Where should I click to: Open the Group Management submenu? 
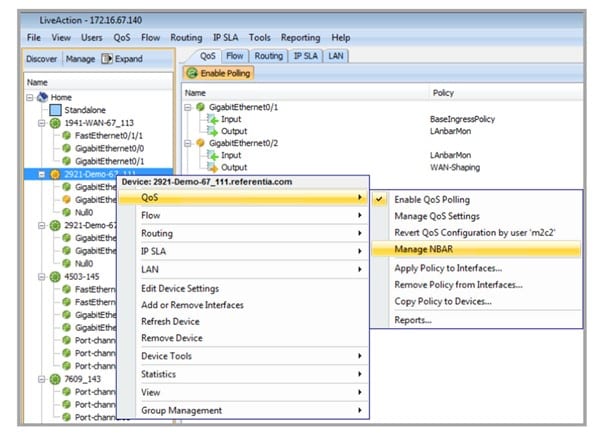point(243,410)
